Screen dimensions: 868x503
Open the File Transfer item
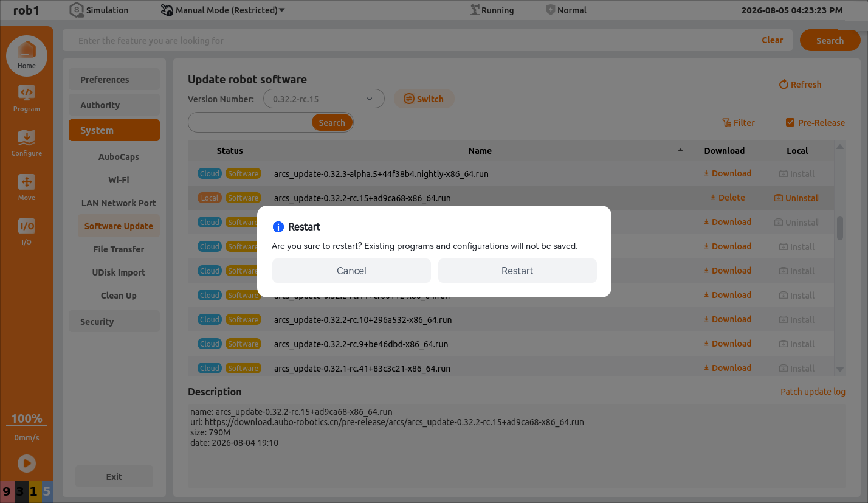pyautogui.click(x=119, y=249)
